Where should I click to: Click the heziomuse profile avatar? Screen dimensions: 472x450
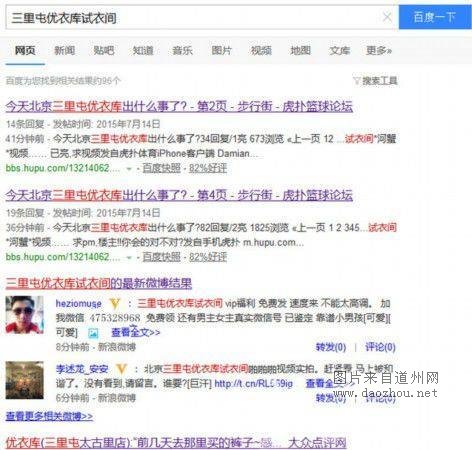[x=24, y=315]
